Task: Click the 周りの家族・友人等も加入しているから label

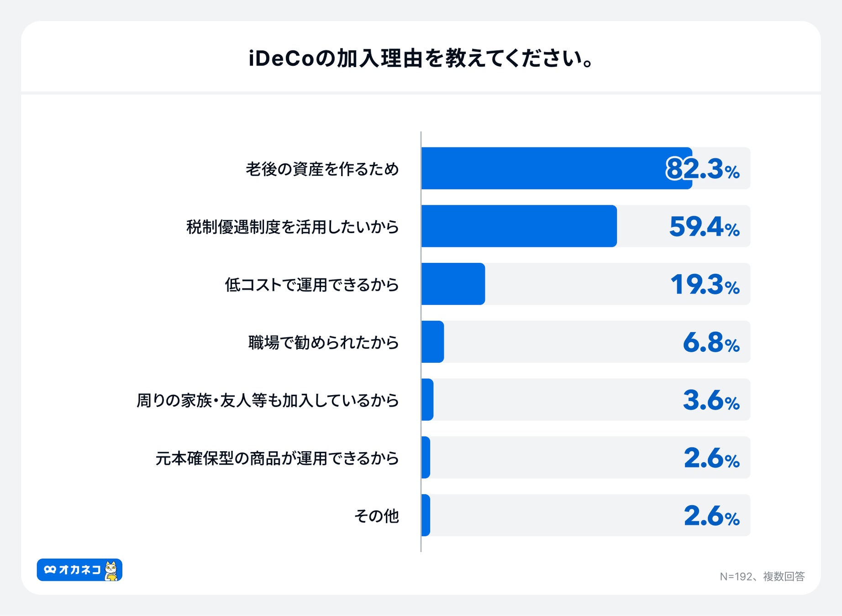Action: [268, 400]
